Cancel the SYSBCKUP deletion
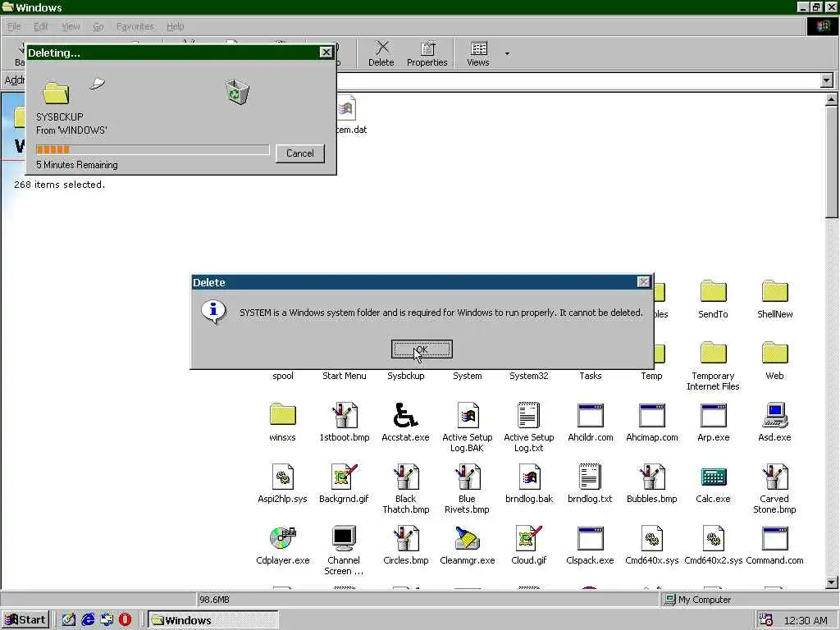Viewport: 840px width, 630px height. click(x=300, y=153)
